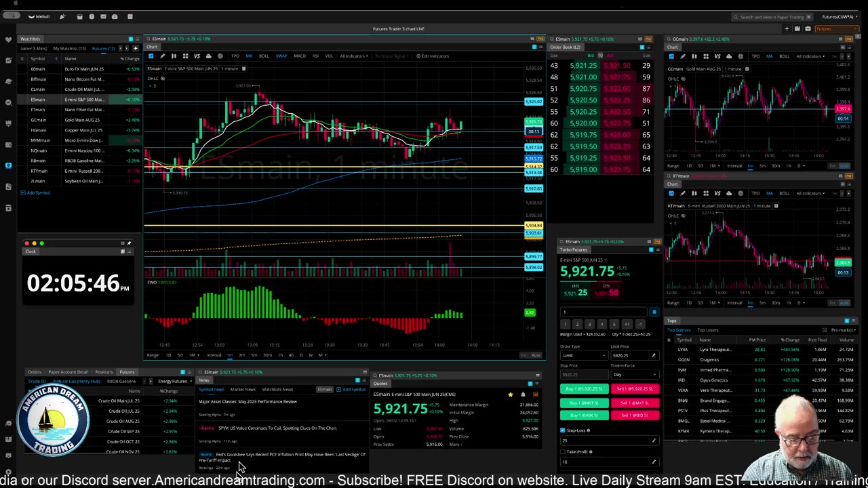Click Add Symbol in the Watchlists panel
The image size is (868, 488).
35,193
